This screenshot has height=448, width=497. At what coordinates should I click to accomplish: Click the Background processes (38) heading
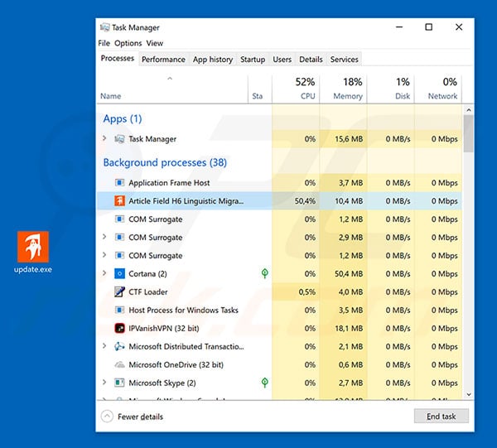(165, 162)
